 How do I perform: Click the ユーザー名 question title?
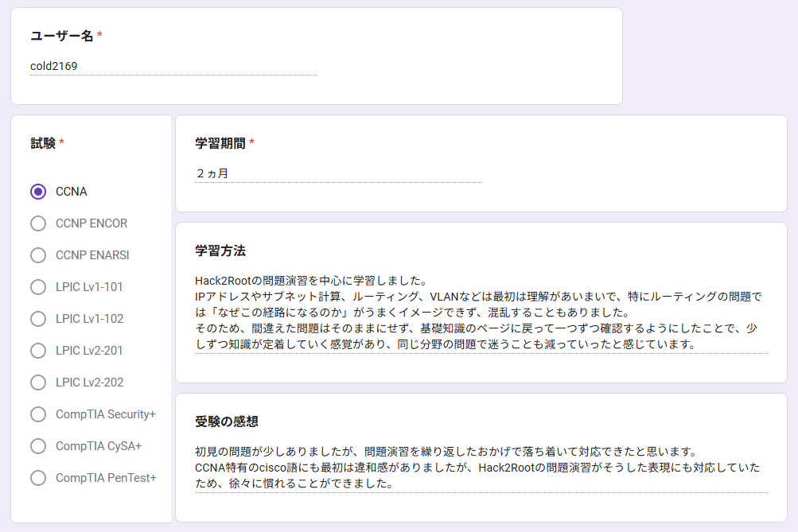62,36
